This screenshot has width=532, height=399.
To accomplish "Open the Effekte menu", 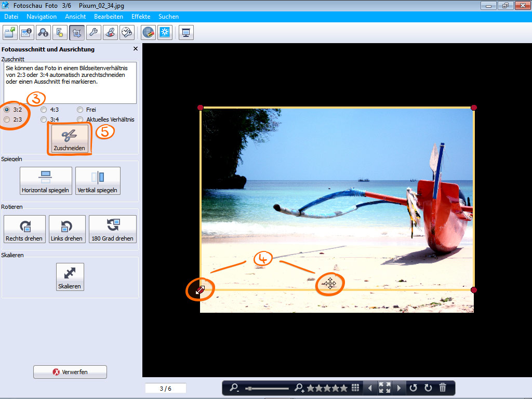I will [141, 17].
